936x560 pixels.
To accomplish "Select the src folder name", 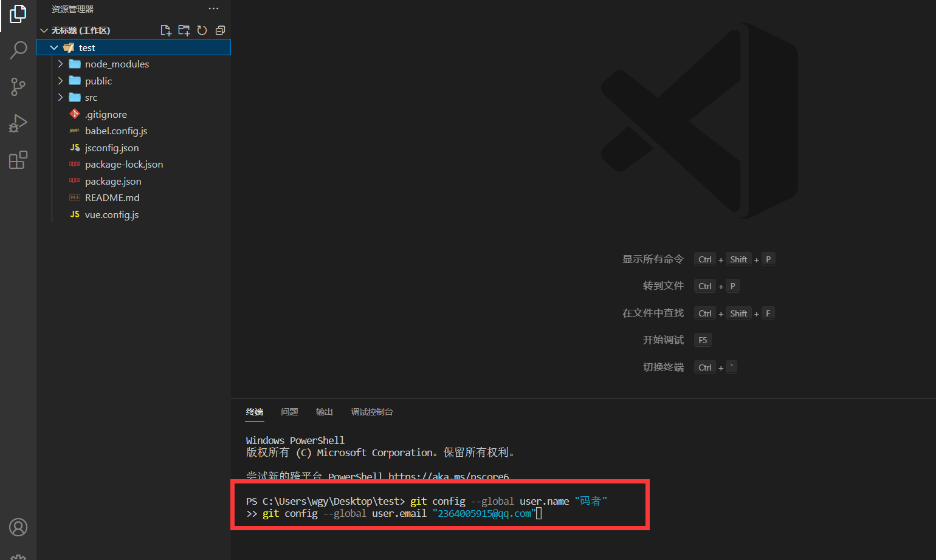I will [x=91, y=97].
